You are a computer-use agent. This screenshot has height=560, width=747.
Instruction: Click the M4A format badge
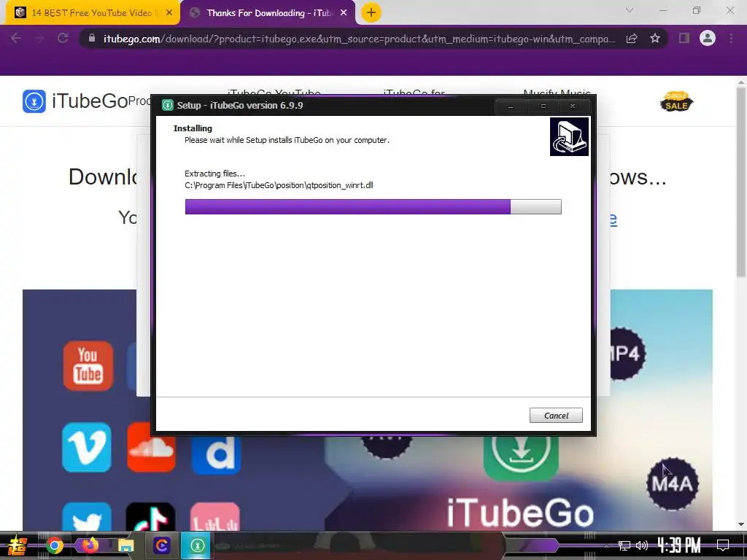click(x=672, y=484)
